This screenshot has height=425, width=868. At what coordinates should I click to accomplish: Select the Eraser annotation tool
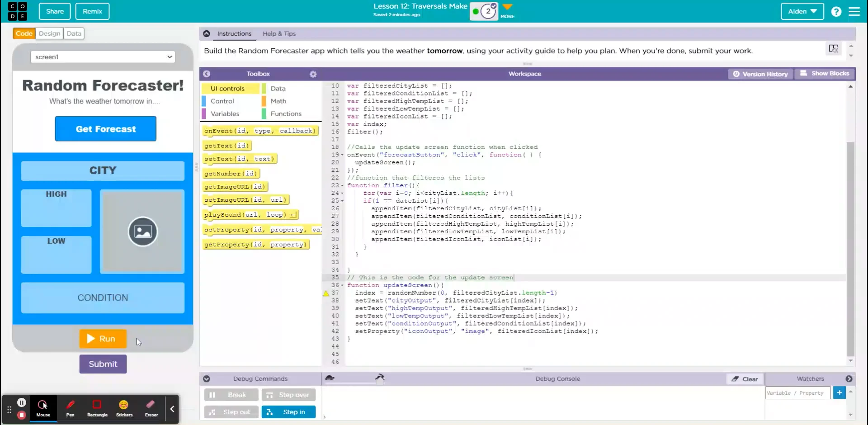click(x=151, y=408)
